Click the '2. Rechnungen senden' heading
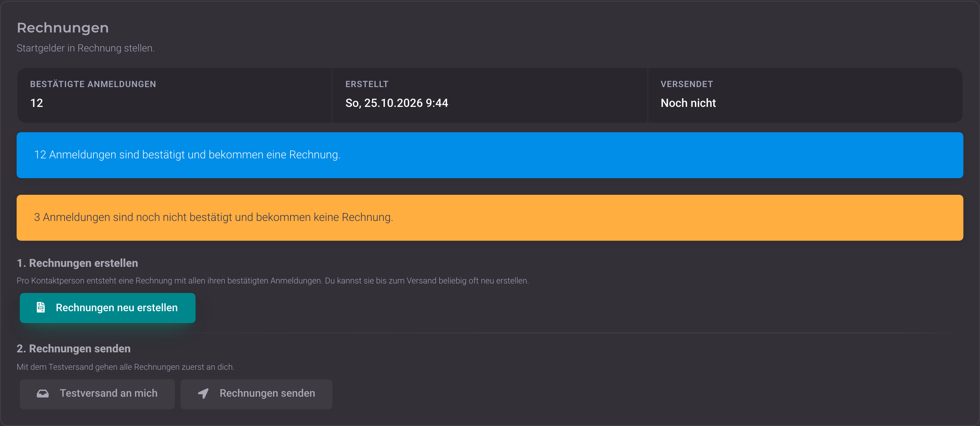 [x=74, y=348]
